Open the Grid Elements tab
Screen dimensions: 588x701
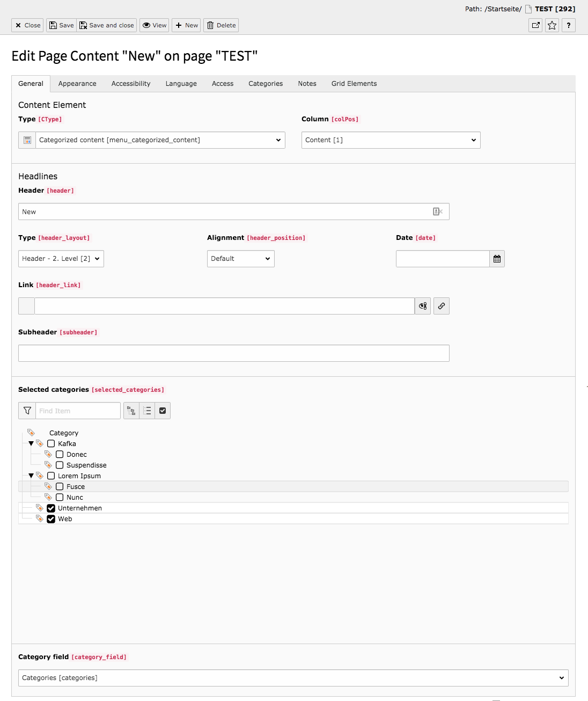click(x=354, y=84)
